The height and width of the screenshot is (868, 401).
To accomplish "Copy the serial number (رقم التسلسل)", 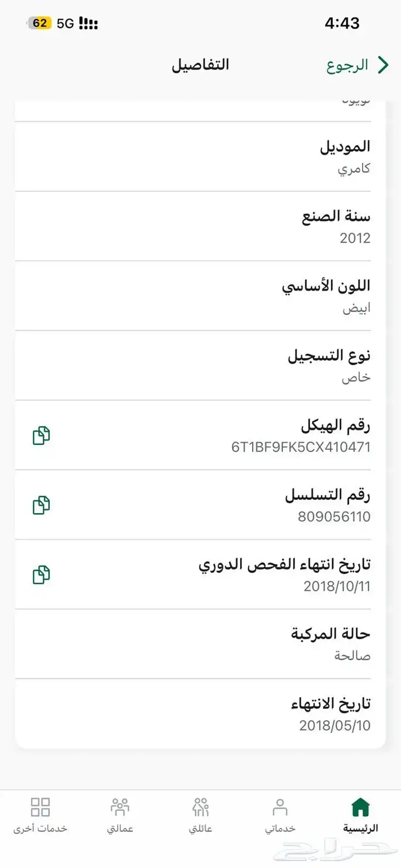I will tap(41, 505).
